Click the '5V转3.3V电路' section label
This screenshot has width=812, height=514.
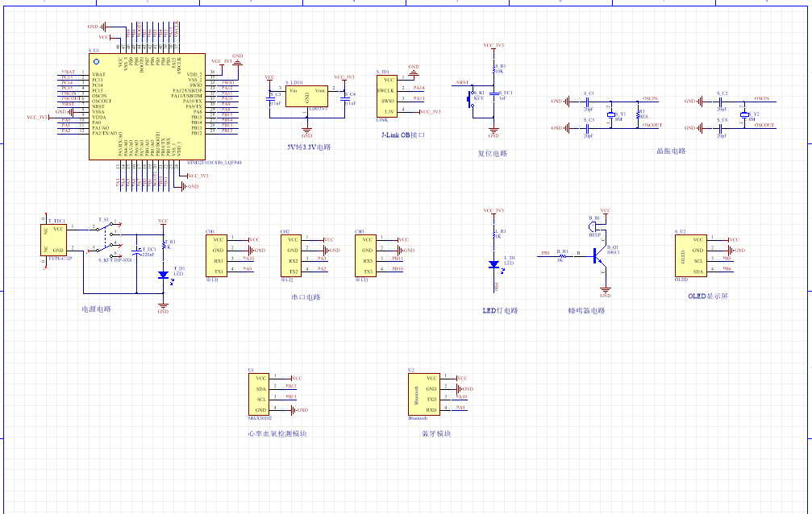tap(308, 147)
